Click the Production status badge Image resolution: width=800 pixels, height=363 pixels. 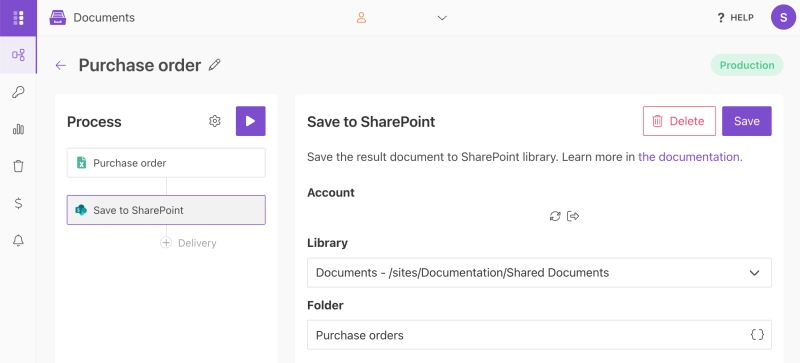point(747,65)
